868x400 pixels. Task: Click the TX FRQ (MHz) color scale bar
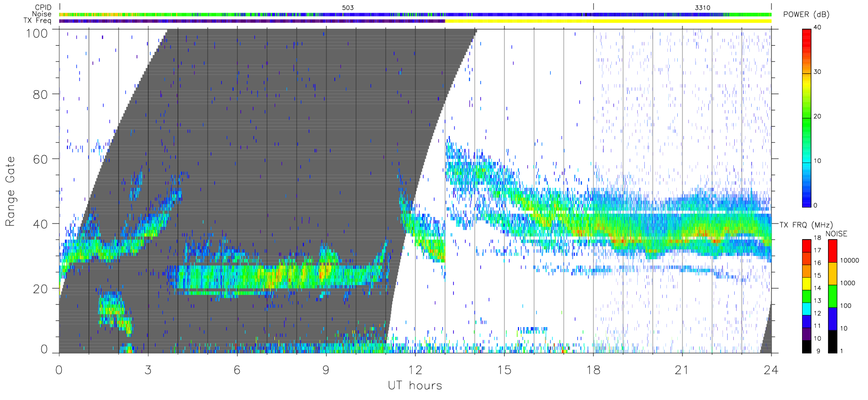(807, 296)
